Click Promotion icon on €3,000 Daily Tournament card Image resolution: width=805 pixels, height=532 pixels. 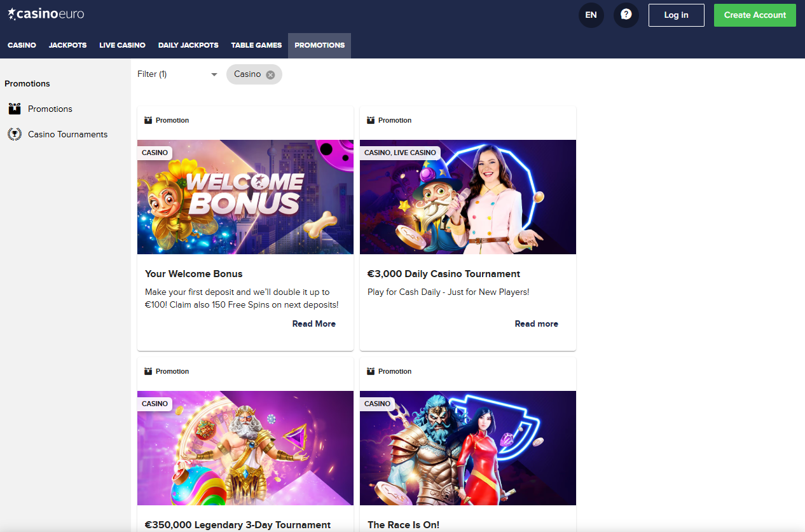tap(371, 120)
